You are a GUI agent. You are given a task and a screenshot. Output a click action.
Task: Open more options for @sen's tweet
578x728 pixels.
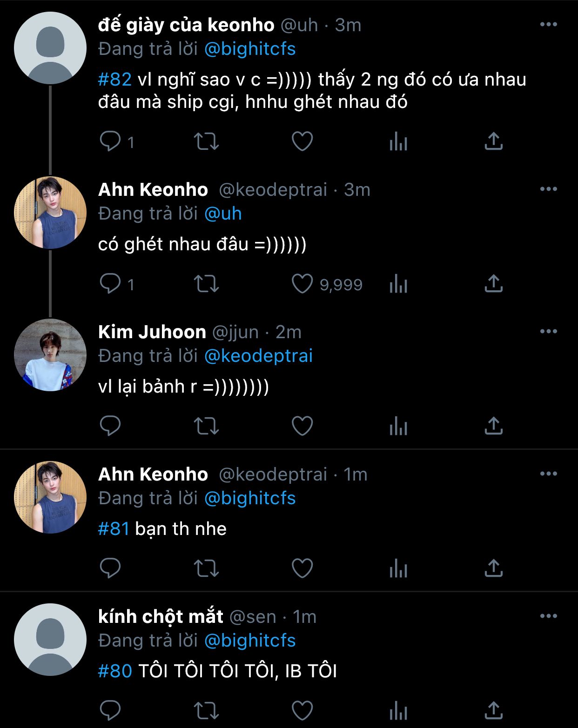548,616
